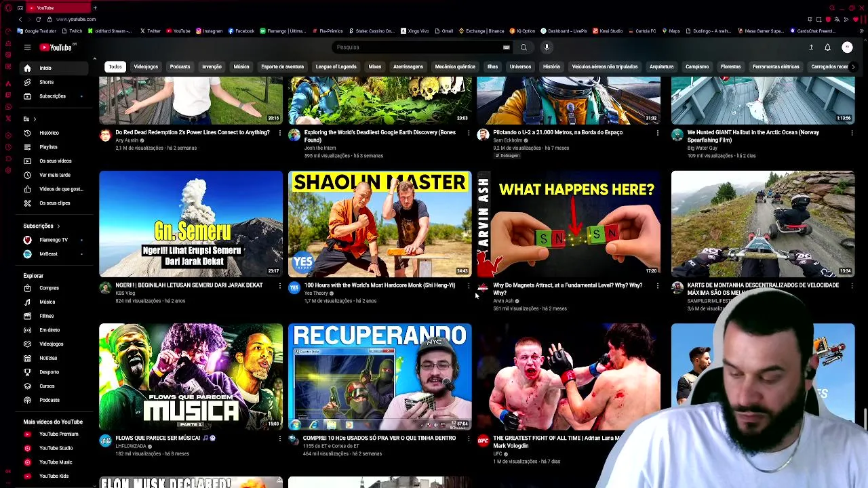Open options menu for Red Dead Redemption video

(x=279, y=133)
